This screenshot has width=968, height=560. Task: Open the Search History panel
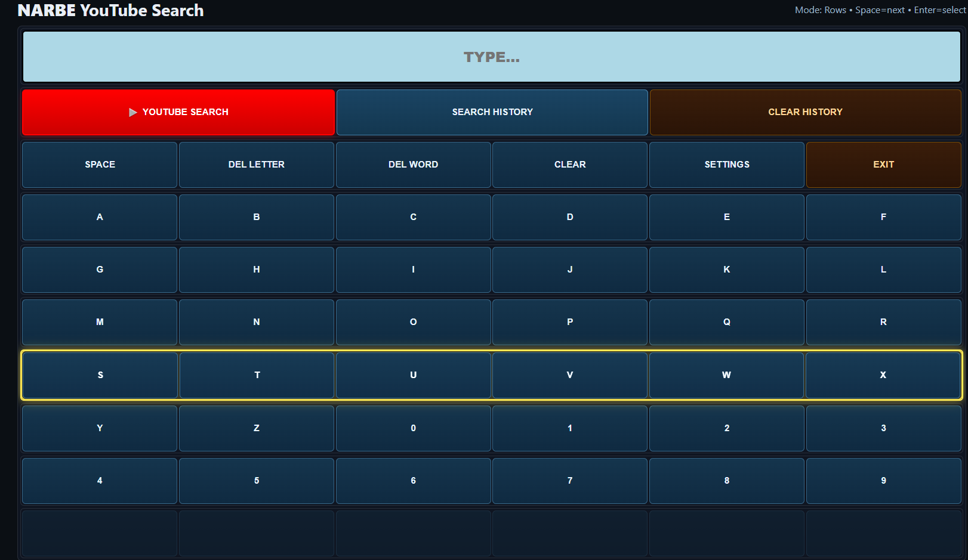pyautogui.click(x=492, y=112)
